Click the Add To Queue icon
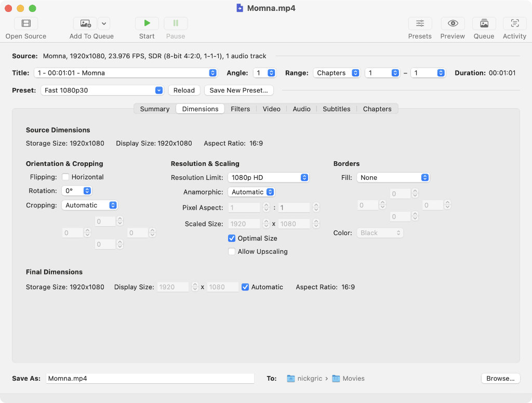The image size is (532, 403). tap(85, 23)
